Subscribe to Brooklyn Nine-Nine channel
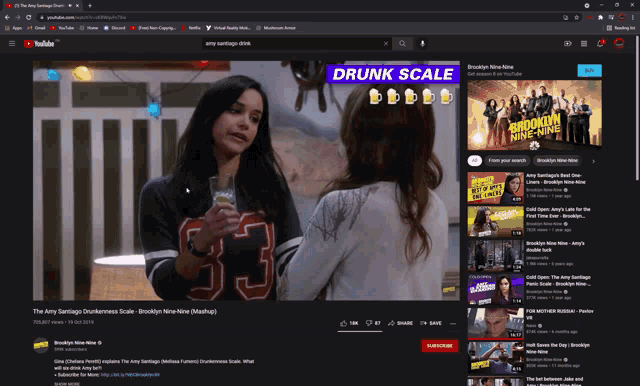Screen dimensions: 640x386 (440, 346)
